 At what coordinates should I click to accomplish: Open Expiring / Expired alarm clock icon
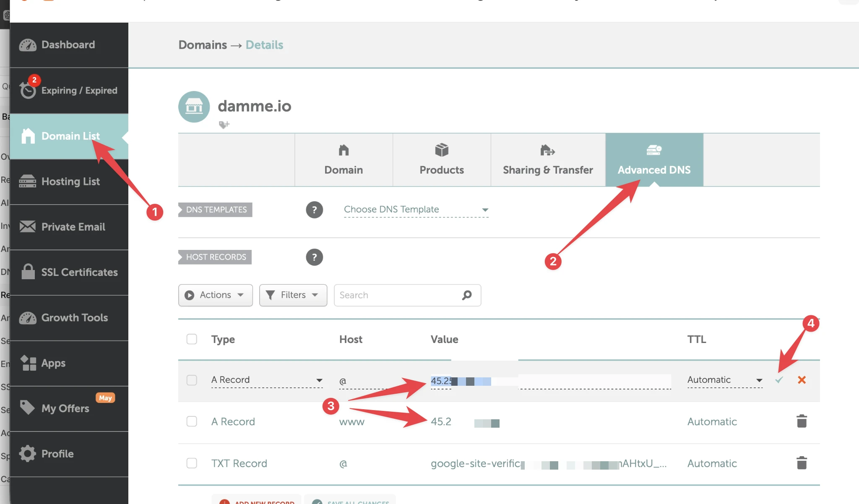pyautogui.click(x=28, y=90)
